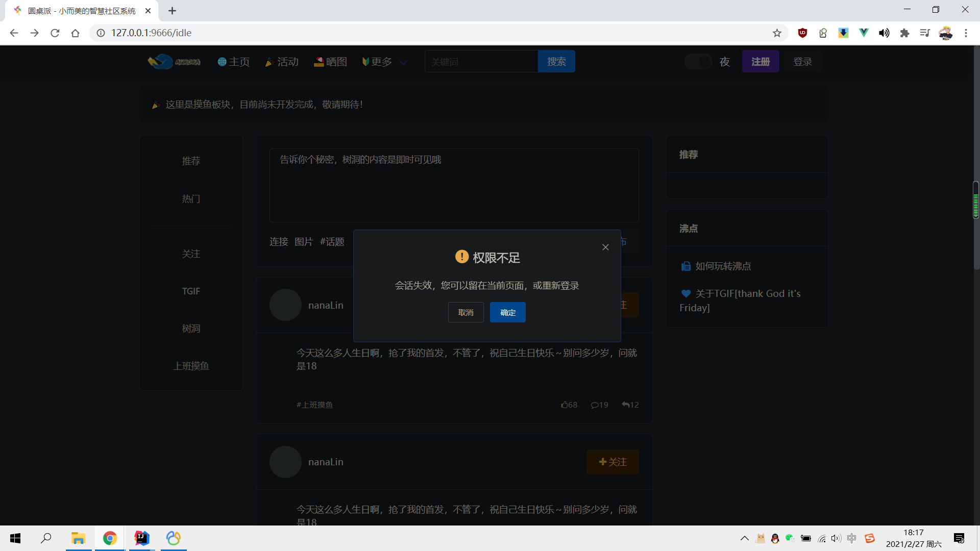Open the uBlock shield extension icon

[802, 33]
